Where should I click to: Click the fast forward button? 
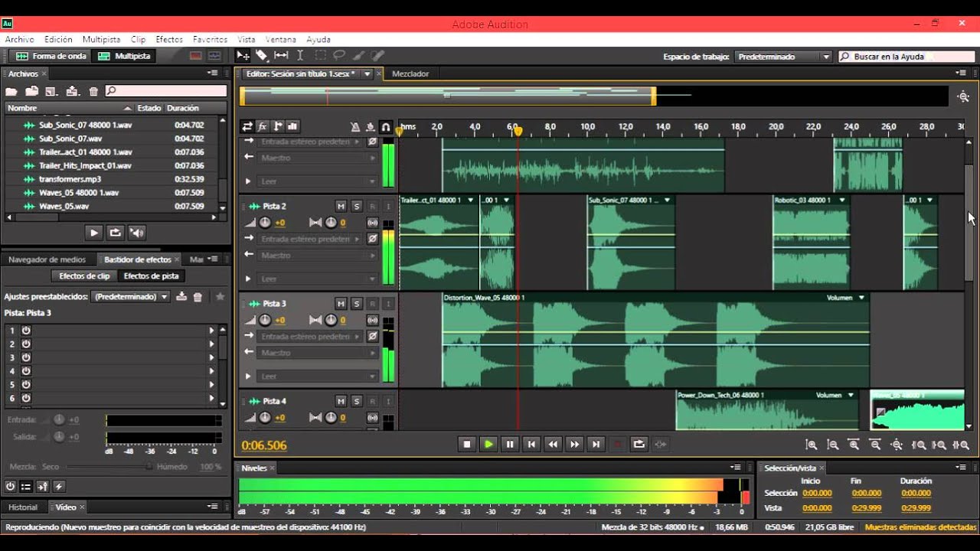[574, 444]
